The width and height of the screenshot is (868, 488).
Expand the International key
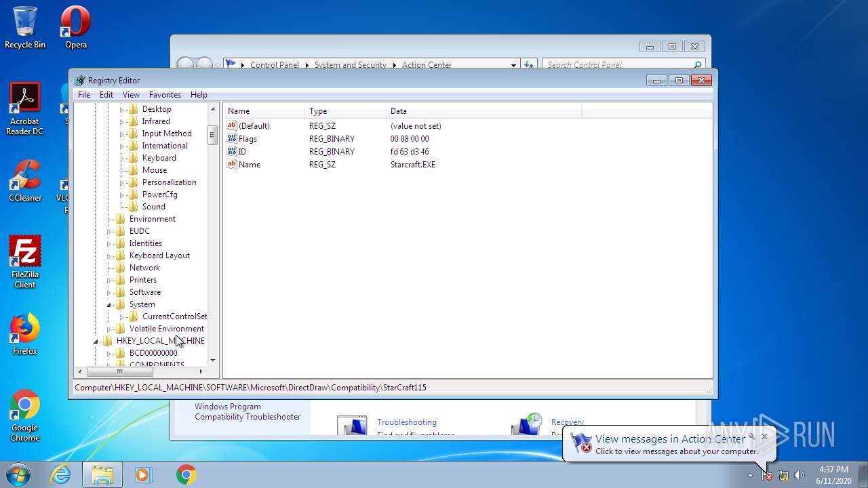click(x=122, y=146)
